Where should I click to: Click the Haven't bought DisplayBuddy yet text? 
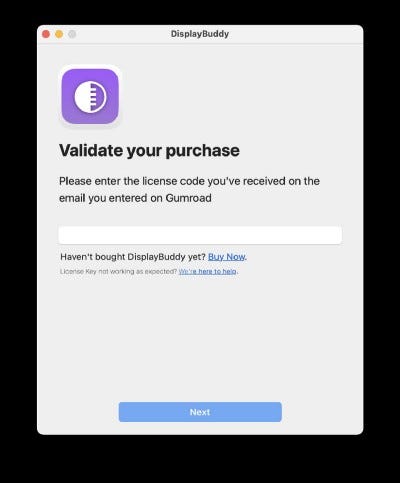pos(133,257)
